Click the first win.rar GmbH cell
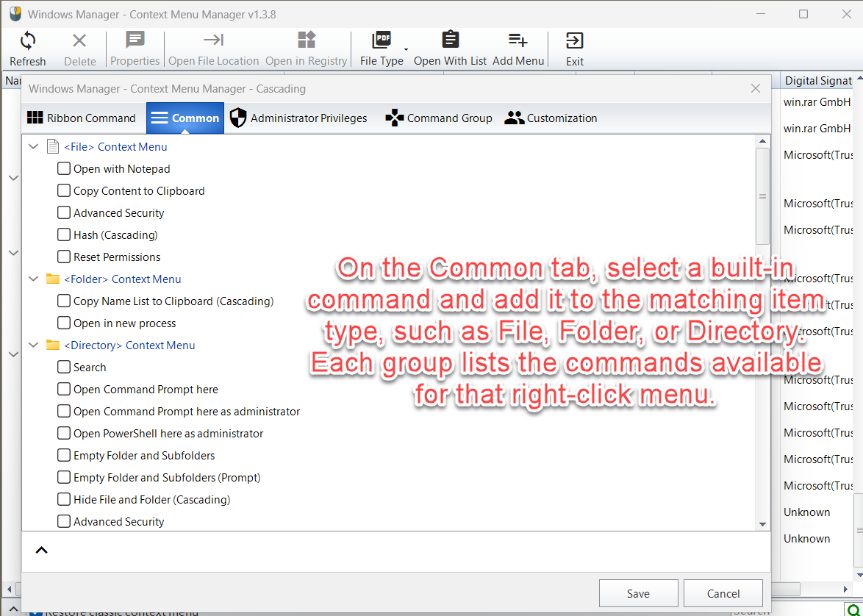The height and width of the screenshot is (616, 863). point(817,102)
